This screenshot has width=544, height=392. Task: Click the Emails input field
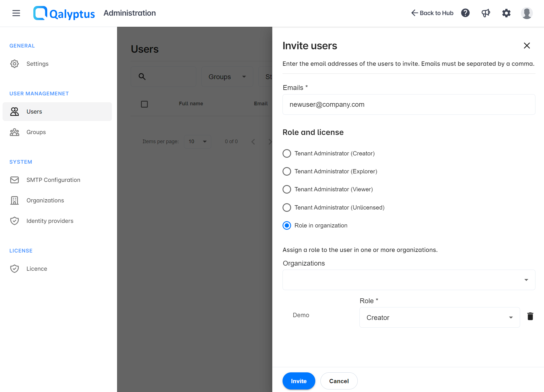(408, 104)
